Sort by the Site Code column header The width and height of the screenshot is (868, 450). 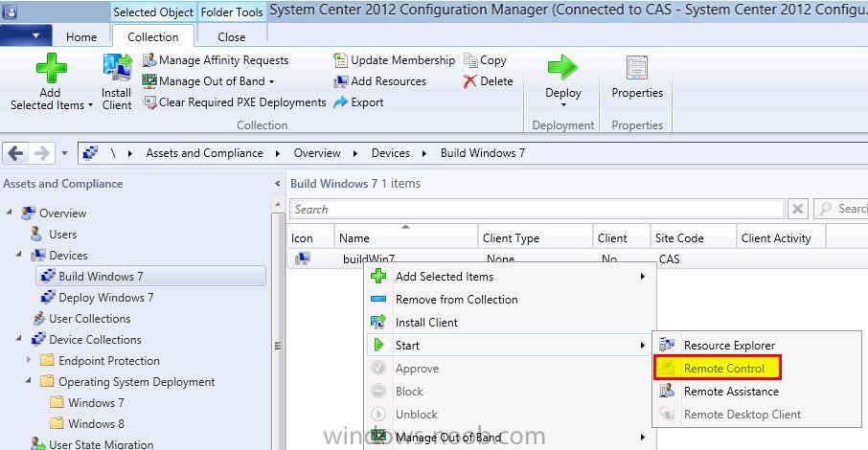693,237
